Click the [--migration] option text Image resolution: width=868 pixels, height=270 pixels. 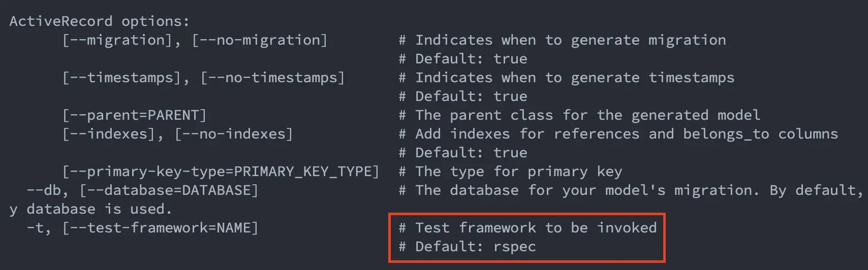tap(117, 40)
